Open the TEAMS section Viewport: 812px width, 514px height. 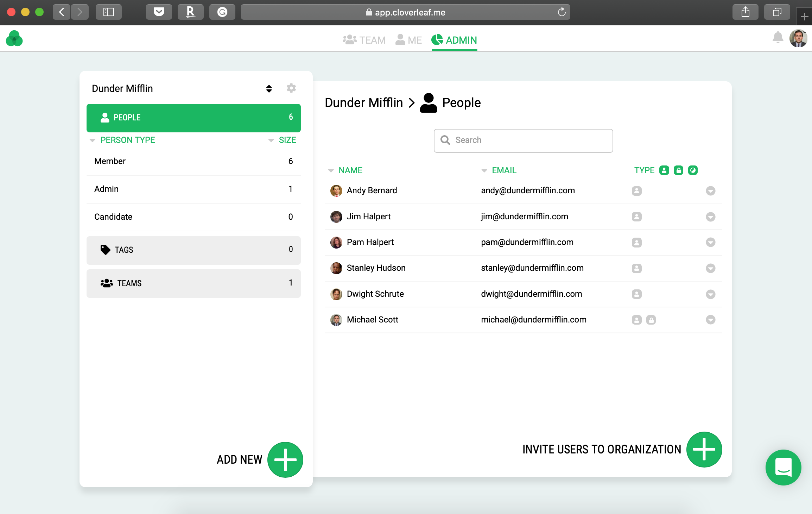point(194,284)
